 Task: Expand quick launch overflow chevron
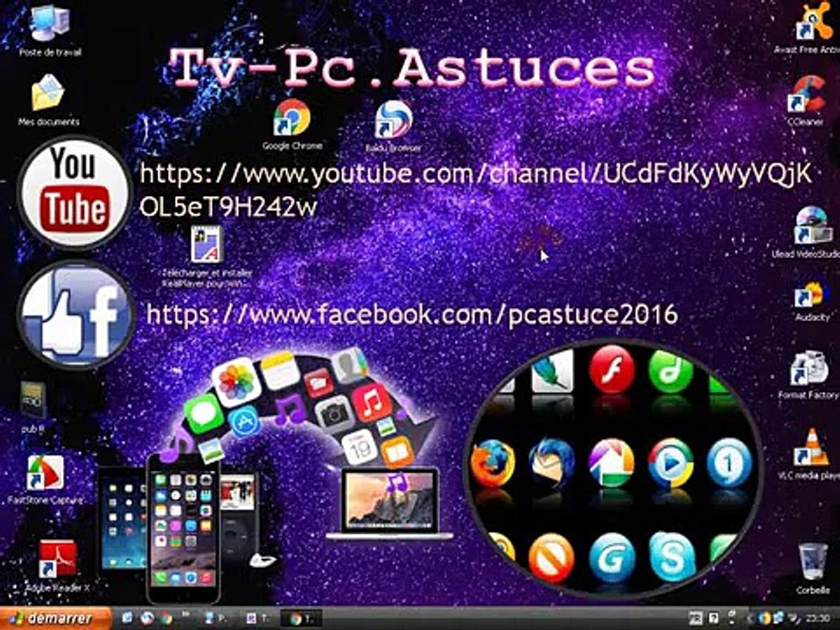185,614
